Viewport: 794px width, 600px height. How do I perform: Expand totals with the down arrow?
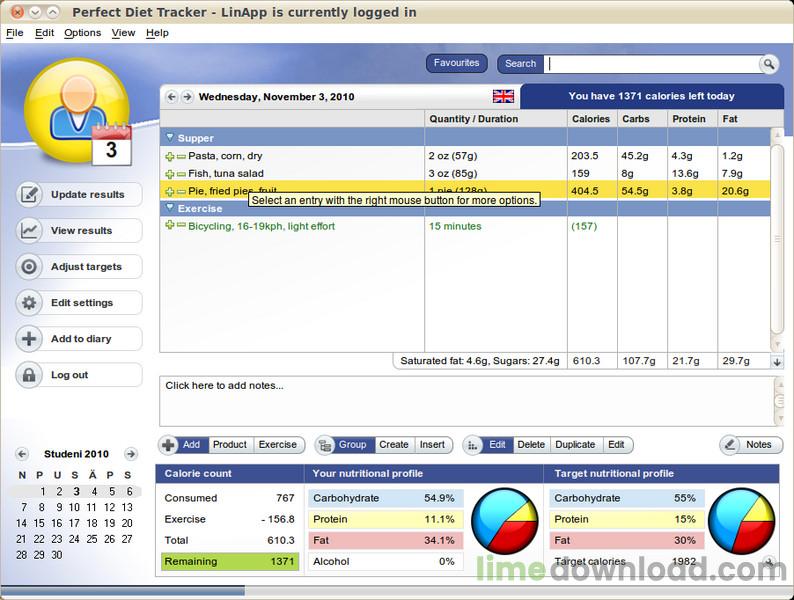point(777,362)
